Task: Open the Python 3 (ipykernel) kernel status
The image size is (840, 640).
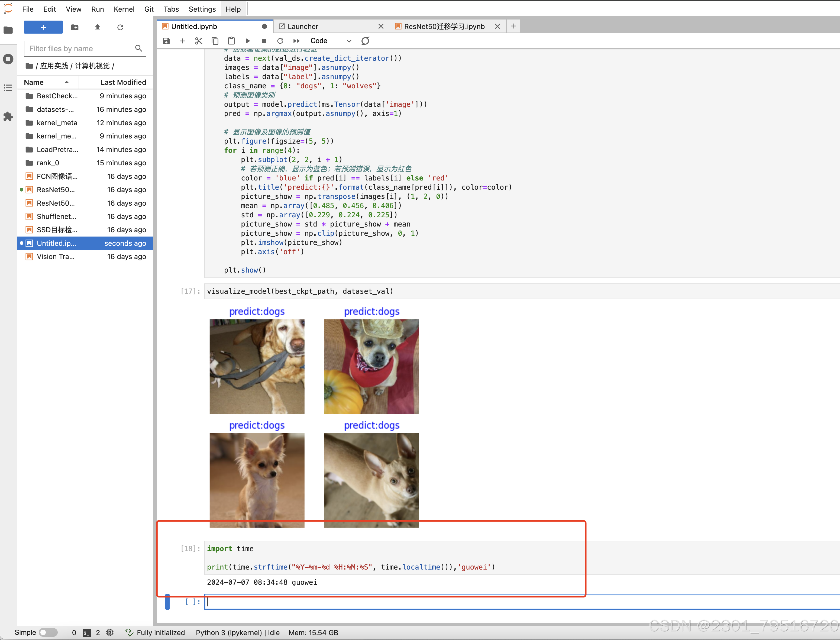Action: [x=228, y=632]
